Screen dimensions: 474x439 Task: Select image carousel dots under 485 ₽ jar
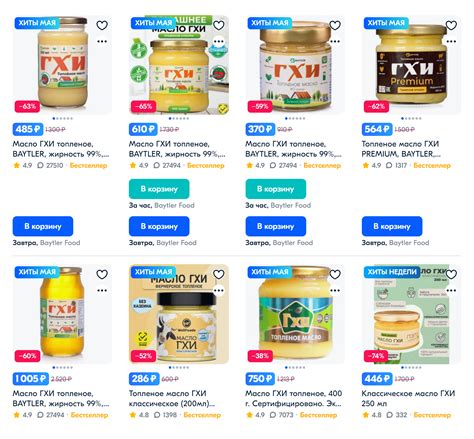(x=62, y=118)
